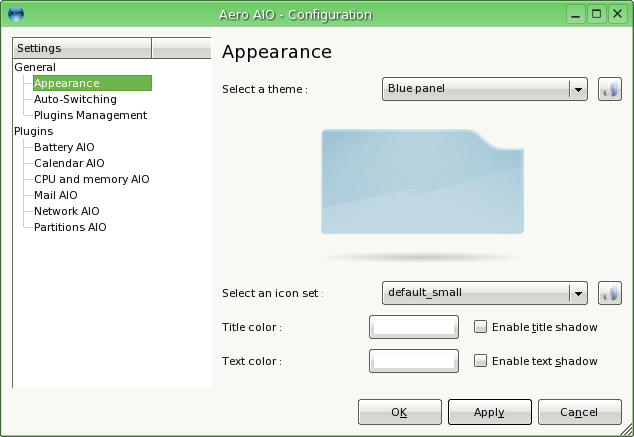Select Network AIO plugin

tap(66, 211)
